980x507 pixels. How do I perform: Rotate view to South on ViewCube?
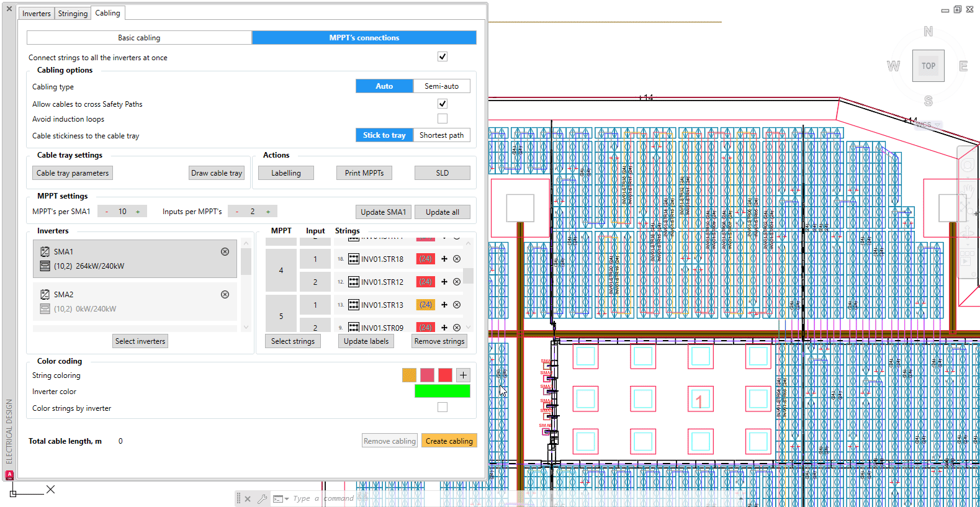[928, 101]
